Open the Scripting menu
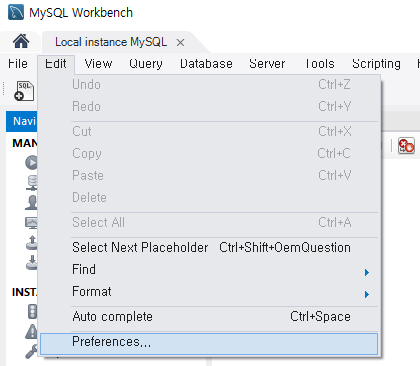Viewport: 420px width, 366px height. (x=376, y=63)
